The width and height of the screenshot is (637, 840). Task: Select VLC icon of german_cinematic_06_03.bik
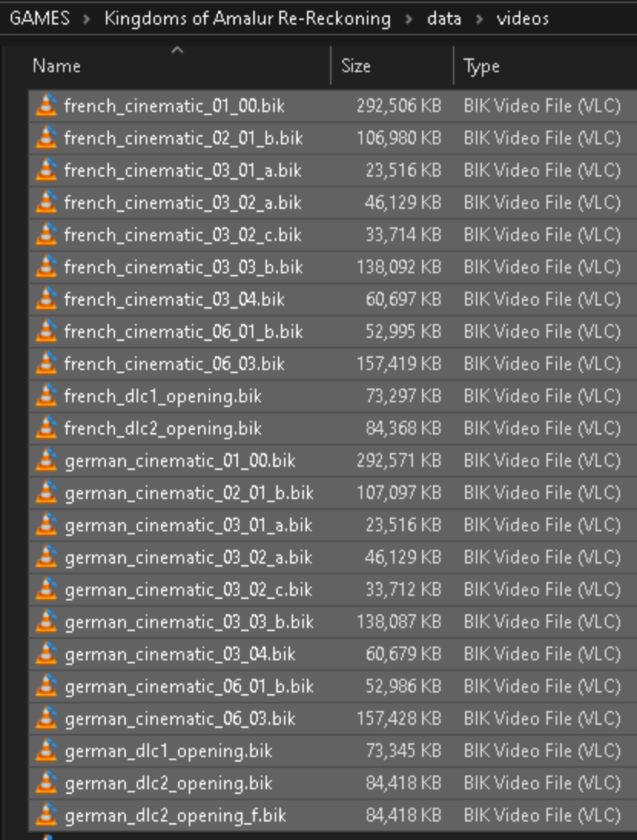47,718
